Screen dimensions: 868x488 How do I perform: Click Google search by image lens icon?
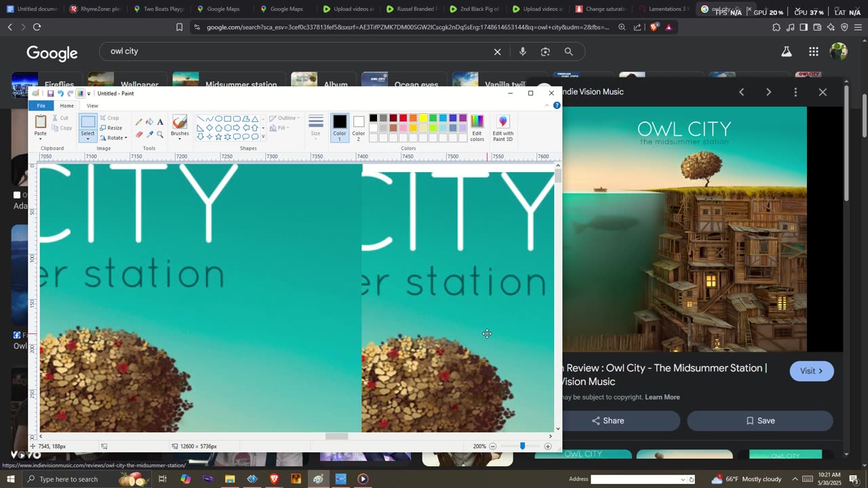(545, 52)
